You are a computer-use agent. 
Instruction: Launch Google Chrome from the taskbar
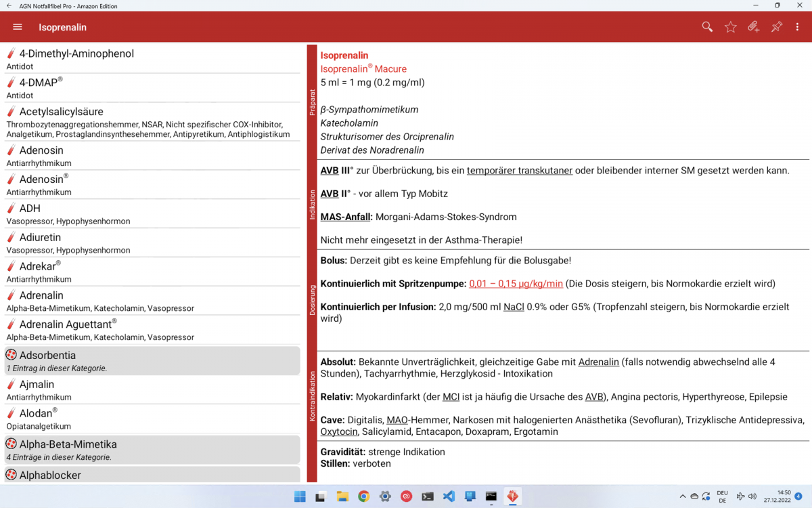tap(363, 496)
